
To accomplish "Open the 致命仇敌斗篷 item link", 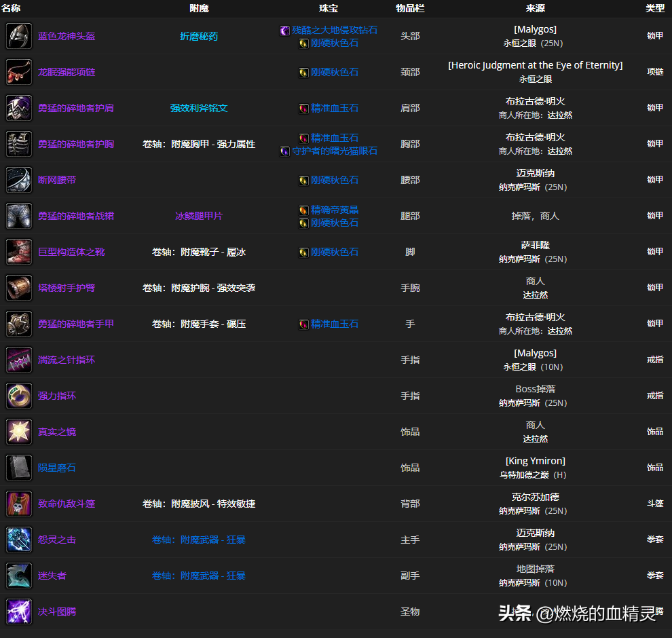I will coord(67,504).
